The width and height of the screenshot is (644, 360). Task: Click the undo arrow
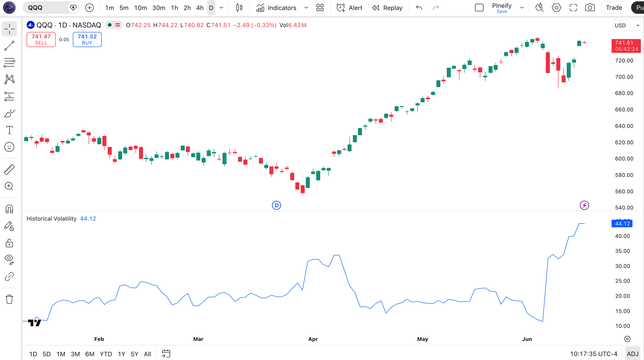(x=419, y=8)
